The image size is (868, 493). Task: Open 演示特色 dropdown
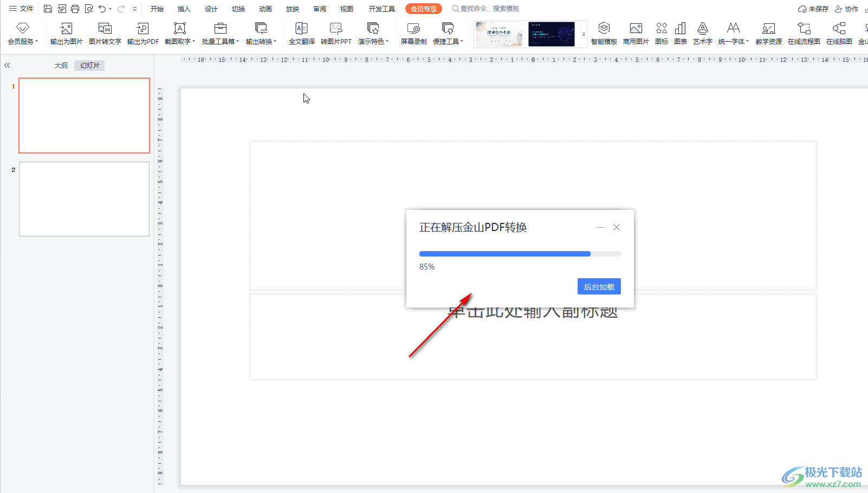(x=373, y=34)
